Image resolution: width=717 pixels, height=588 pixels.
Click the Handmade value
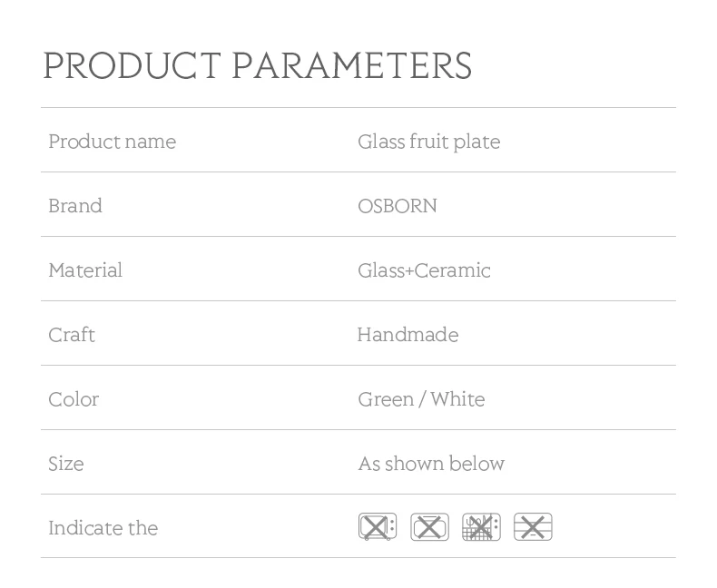tap(408, 335)
